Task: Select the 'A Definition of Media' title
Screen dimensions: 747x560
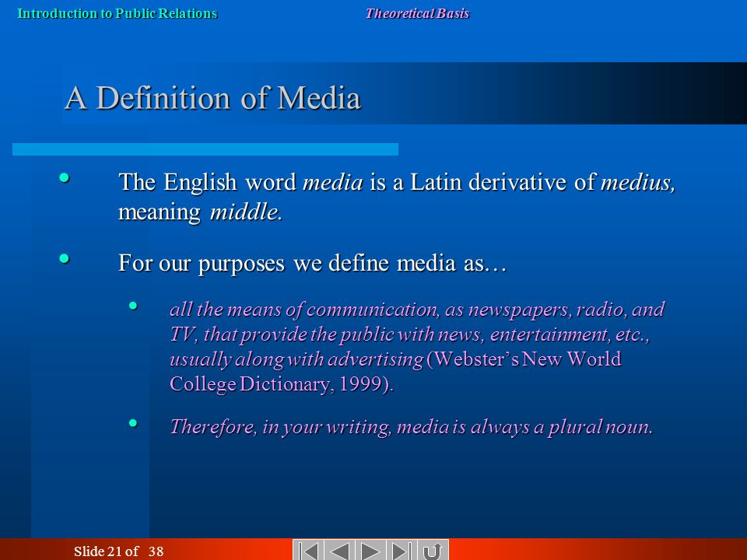Action: [212, 98]
